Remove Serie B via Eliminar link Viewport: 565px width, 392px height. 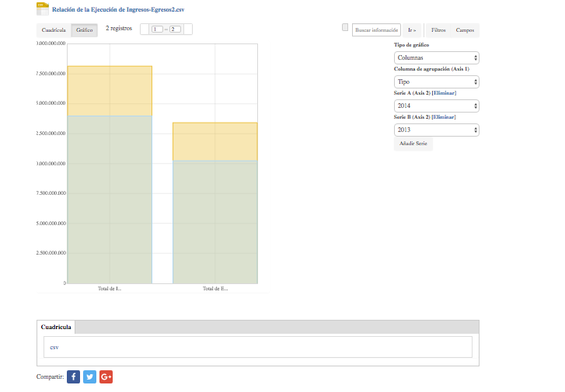point(442,117)
